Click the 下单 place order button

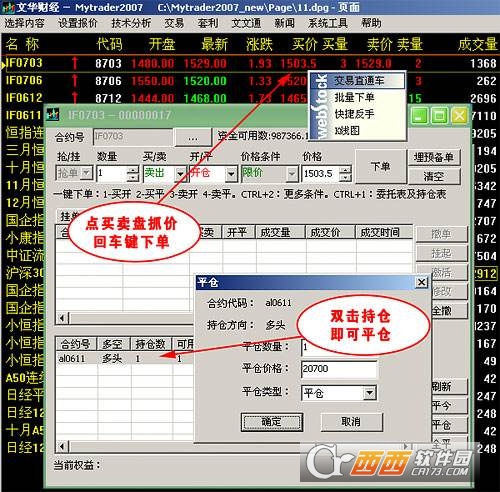(x=381, y=166)
